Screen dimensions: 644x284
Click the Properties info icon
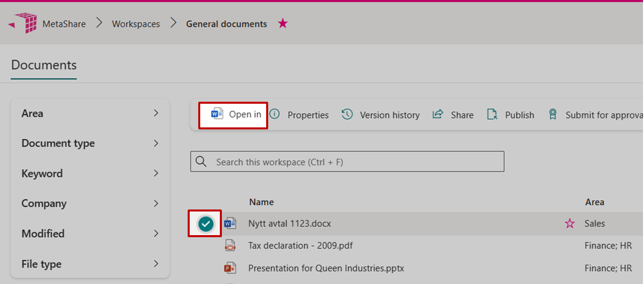[275, 114]
